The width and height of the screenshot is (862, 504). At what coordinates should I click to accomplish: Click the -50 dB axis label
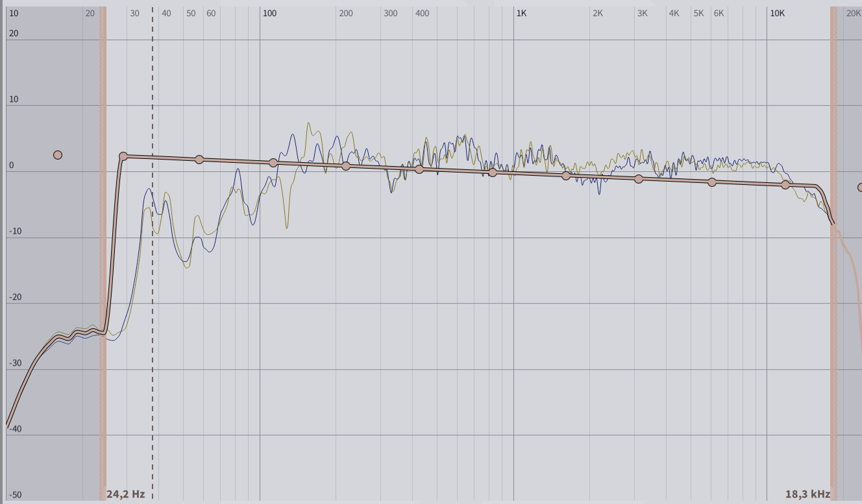pos(15,495)
